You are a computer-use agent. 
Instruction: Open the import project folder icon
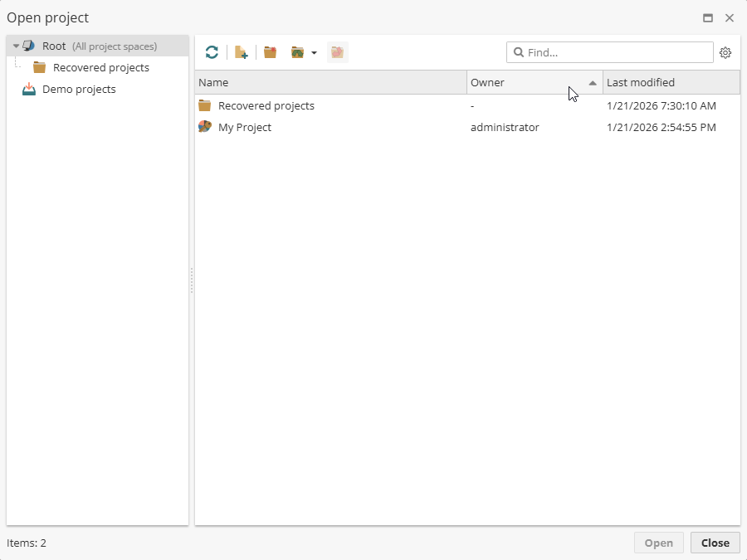pyautogui.click(x=298, y=51)
